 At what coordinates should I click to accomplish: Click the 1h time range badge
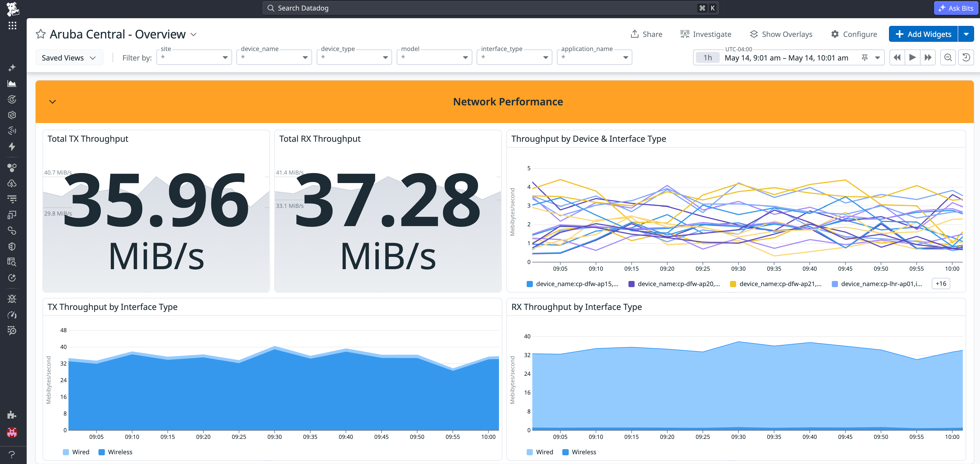(x=707, y=57)
